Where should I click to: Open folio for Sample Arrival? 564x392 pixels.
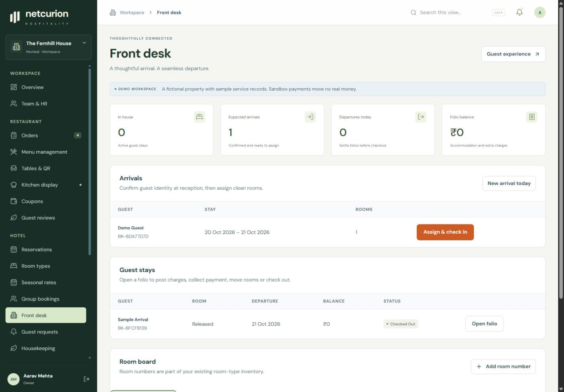tap(484, 324)
